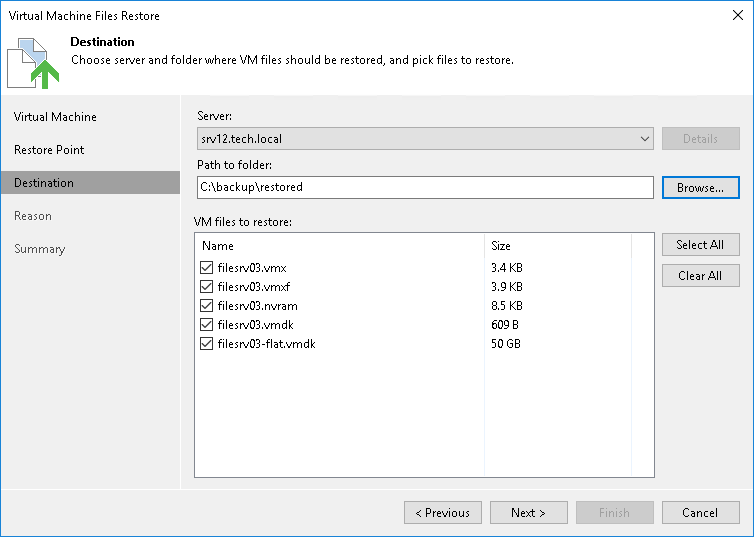
Task: Close the Virtual Machine Files Restore dialog
Action: (738, 15)
